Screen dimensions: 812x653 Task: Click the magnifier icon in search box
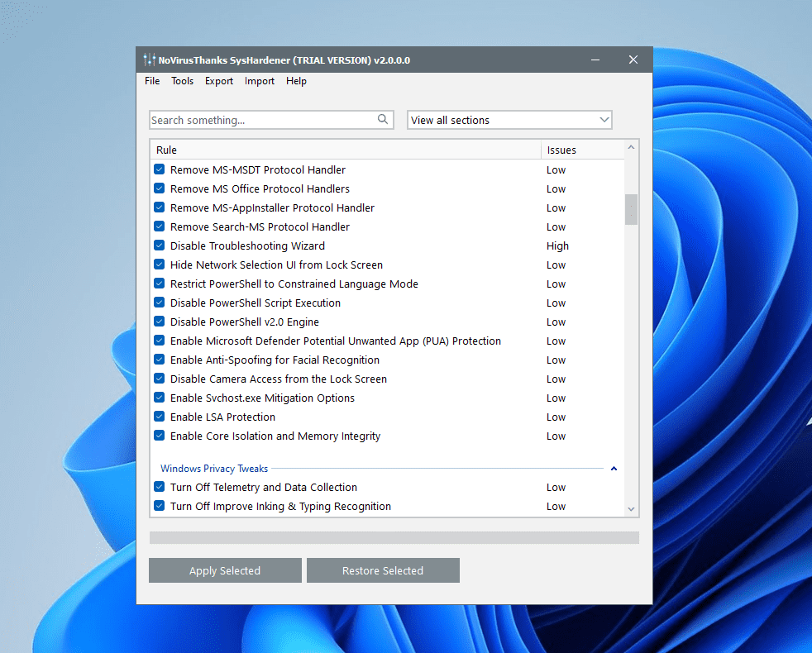point(383,120)
